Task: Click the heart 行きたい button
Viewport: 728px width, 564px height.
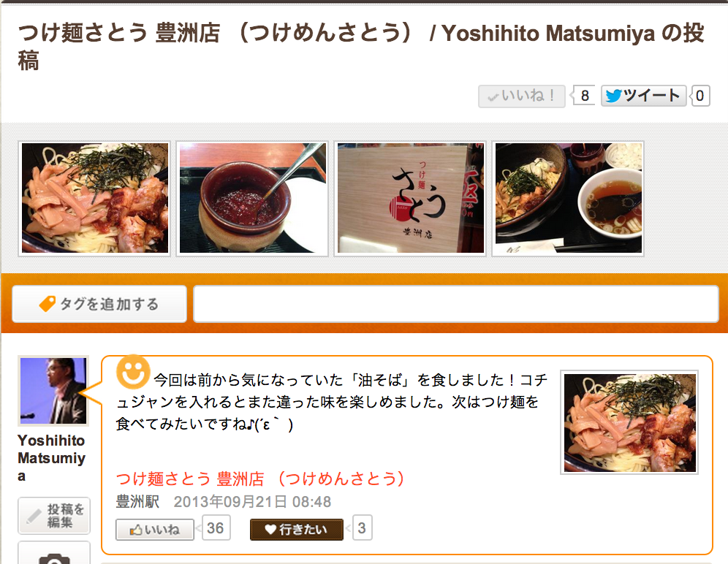Action: (x=297, y=529)
